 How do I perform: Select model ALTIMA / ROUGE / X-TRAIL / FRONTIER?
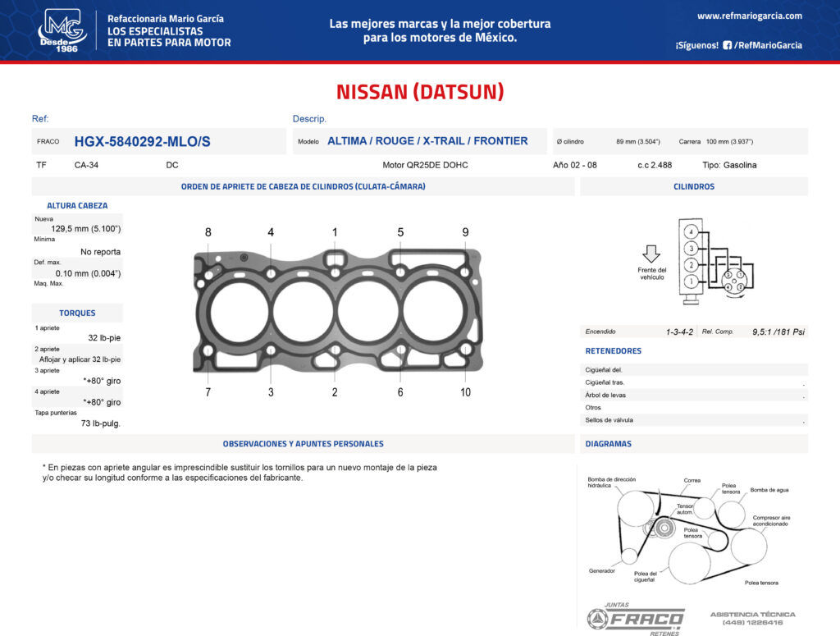coord(427,141)
